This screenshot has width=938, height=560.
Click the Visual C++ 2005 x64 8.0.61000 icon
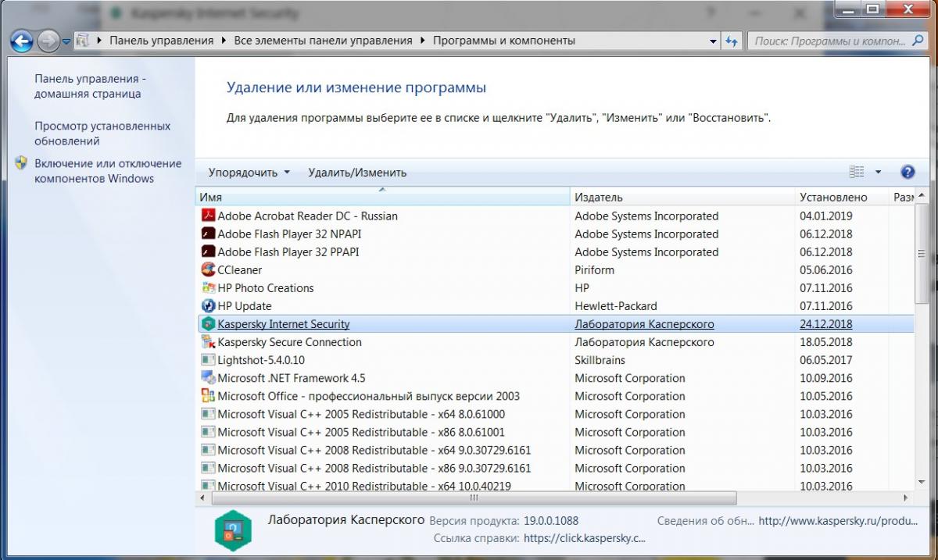(x=208, y=414)
